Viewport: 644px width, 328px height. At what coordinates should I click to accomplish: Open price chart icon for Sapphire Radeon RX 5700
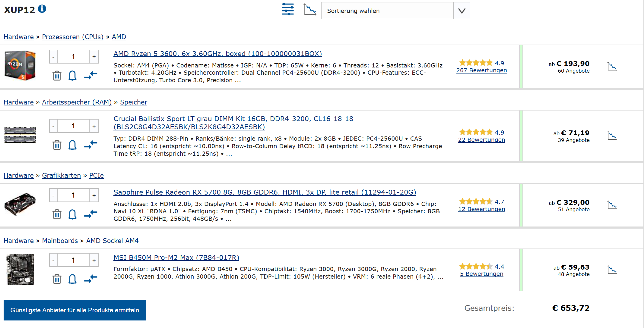click(612, 205)
